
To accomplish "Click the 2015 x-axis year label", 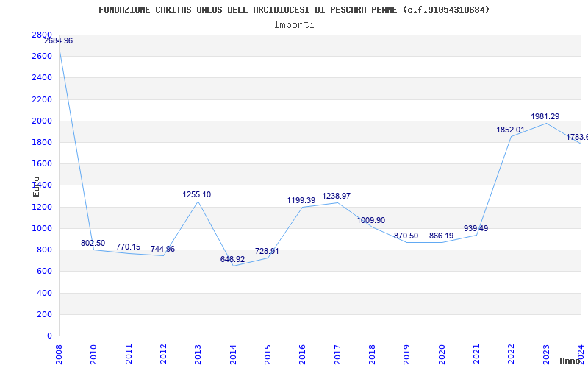I will coord(268,355).
